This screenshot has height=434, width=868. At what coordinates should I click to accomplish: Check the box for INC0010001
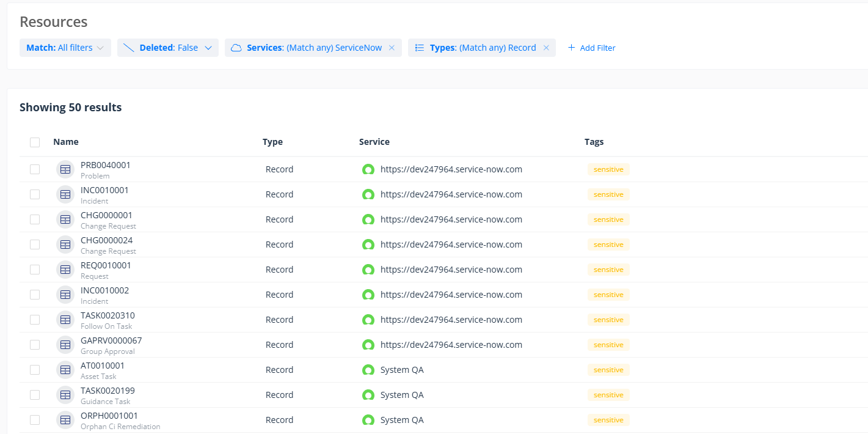coord(35,194)
